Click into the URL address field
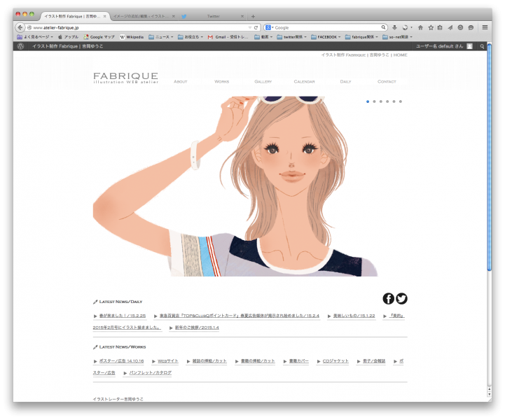Image resolution: width=505 pixels, height=420 pixels. pos(139,28)
